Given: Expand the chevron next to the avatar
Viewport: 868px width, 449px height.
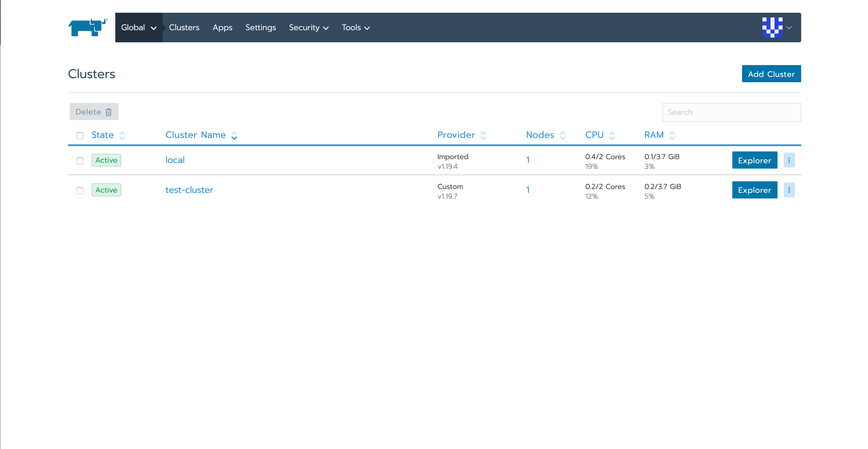Looking at the screenshot, I should click(x=789, y=28).
